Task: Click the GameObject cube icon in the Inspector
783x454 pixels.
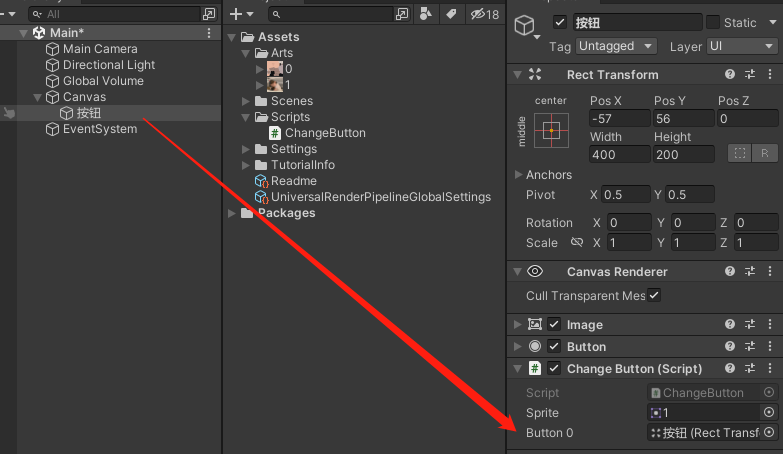Action: click(x=525, y=25)
